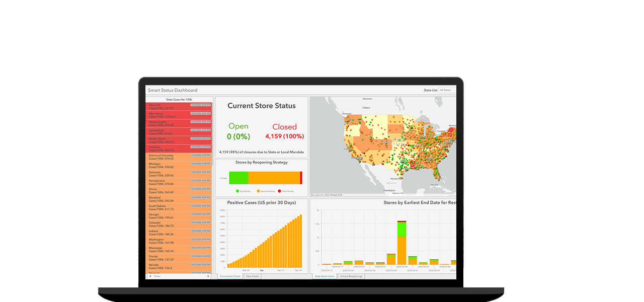The image size is (644, 302).
Task: Click the green segment of Reopening Strategy bar
Action: [238, 178]
